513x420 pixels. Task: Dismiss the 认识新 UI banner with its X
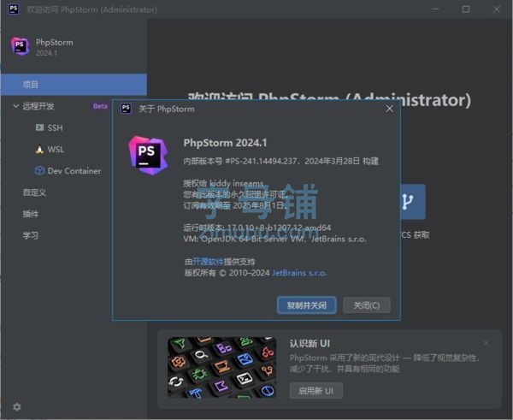[x=486, y=343]
